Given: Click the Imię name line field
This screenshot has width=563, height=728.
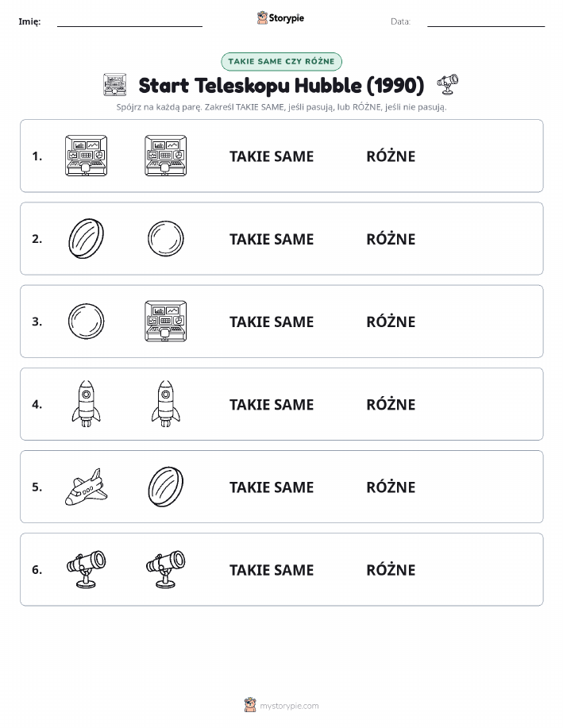Looking at the screenshot, I should 129,21.
